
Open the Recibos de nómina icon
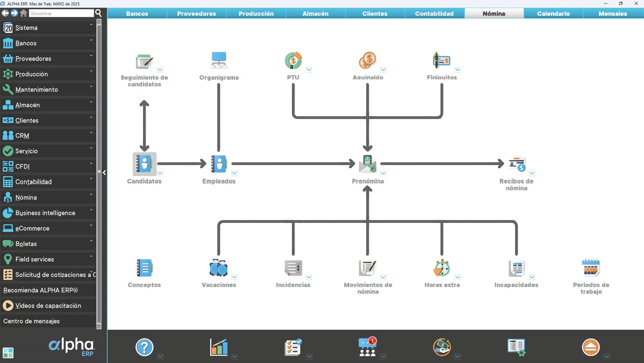pos(517,164)
